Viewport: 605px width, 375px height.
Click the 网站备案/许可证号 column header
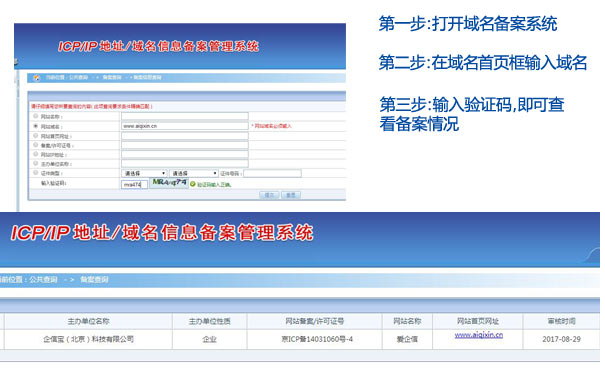(314, 321)
